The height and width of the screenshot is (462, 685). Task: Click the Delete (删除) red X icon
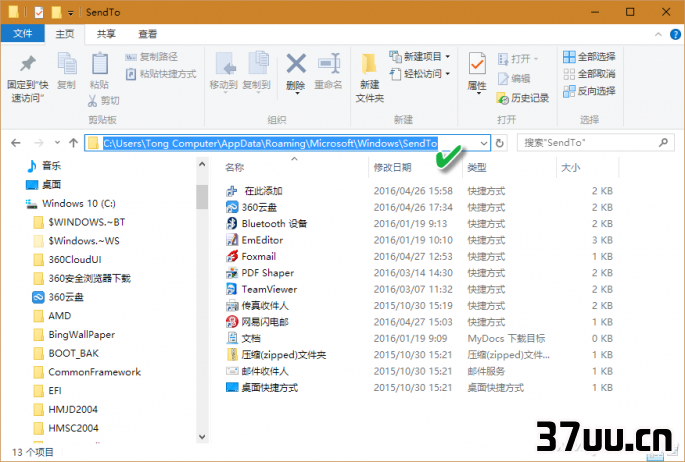296,64
